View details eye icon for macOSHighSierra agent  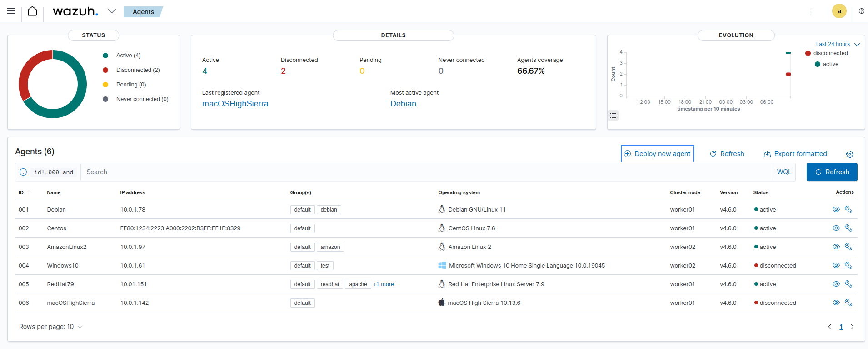click(836, 303)
